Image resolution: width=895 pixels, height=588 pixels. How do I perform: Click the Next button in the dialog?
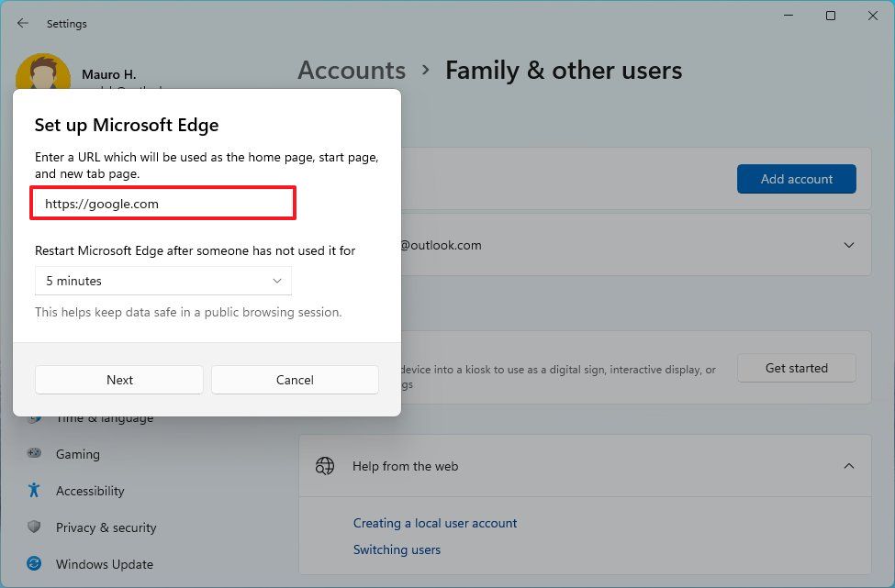point(118,379)
